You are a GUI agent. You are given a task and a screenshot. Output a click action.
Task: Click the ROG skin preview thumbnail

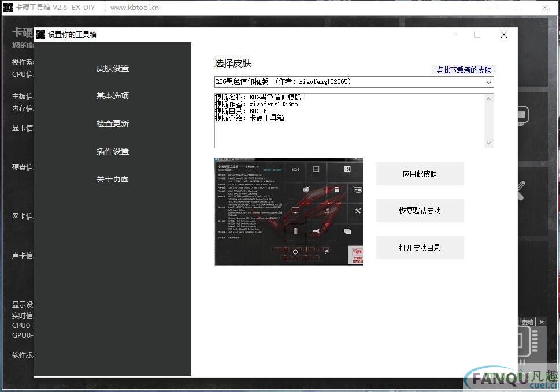click(x=288, y=211)
